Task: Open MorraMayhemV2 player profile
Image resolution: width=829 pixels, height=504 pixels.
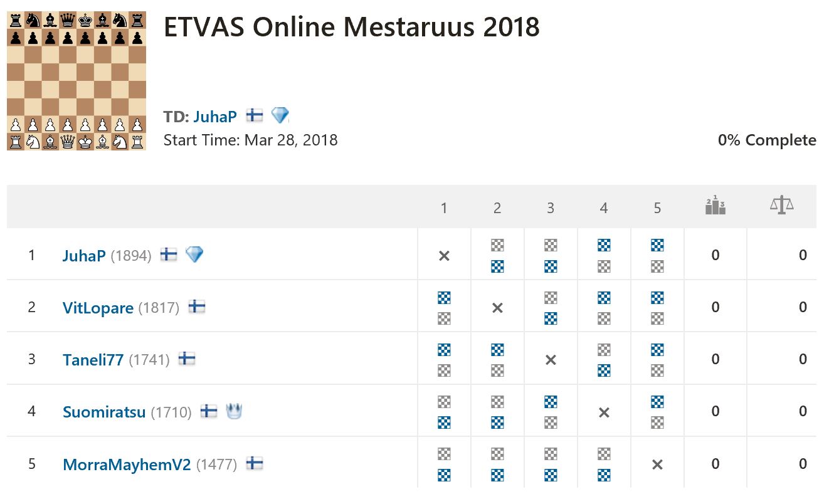Action: [x=127, y=465]
